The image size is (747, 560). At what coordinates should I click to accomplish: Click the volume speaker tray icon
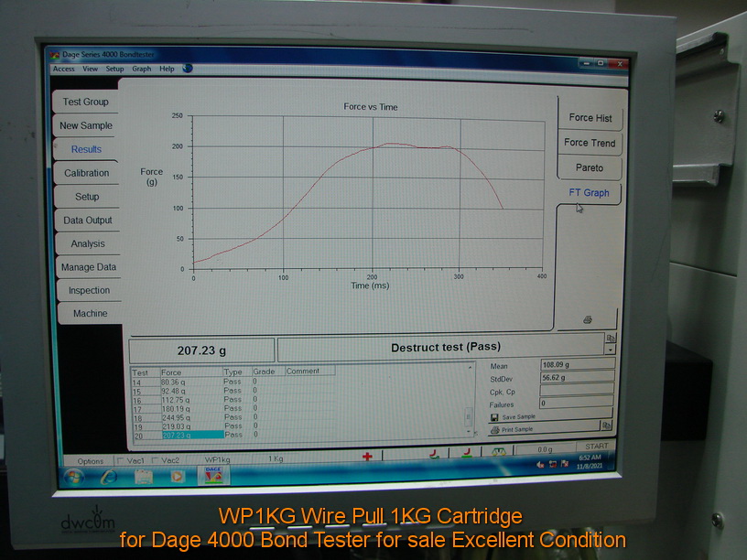point(540,464)
